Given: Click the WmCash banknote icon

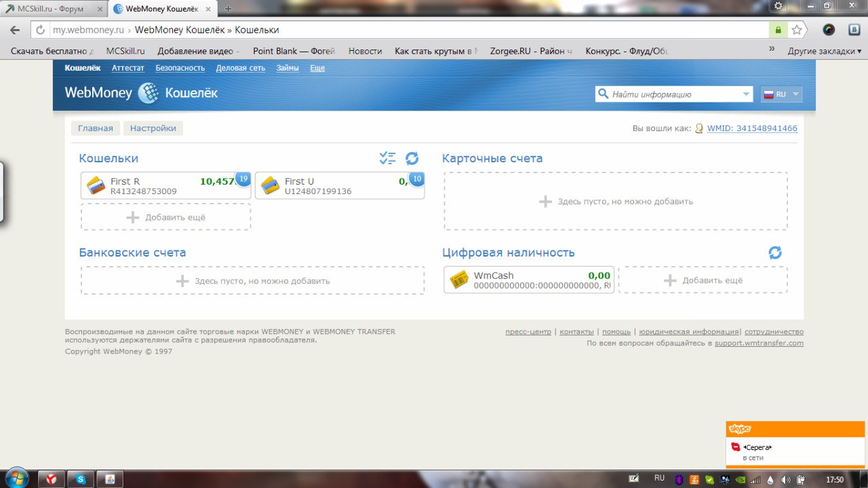Looking at the screenshot, I should (x=460, y=279).
